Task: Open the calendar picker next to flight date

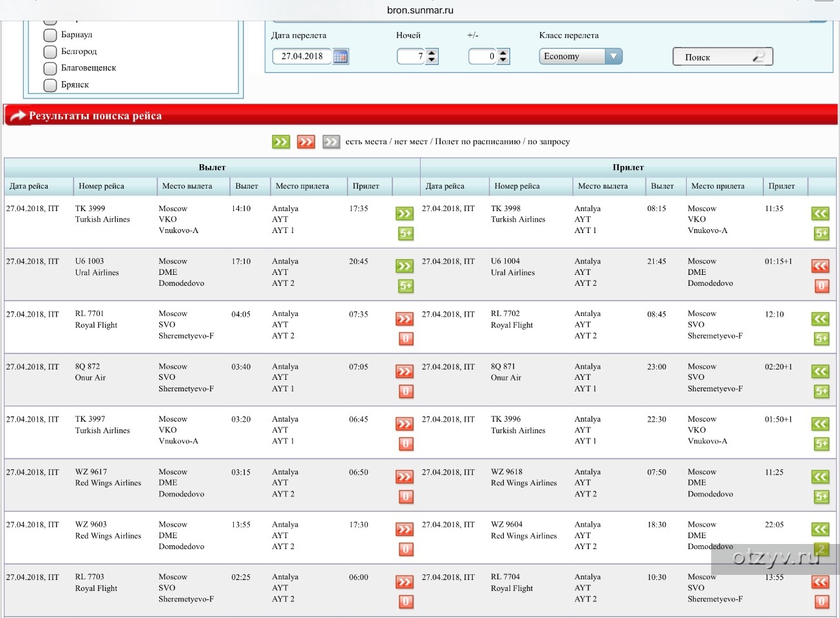Action: 341,57
